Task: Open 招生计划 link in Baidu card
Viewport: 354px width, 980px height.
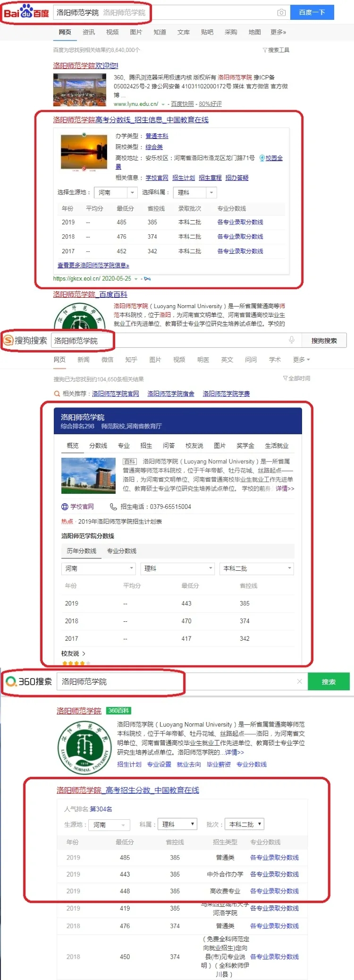Action: tap(184, 178)
